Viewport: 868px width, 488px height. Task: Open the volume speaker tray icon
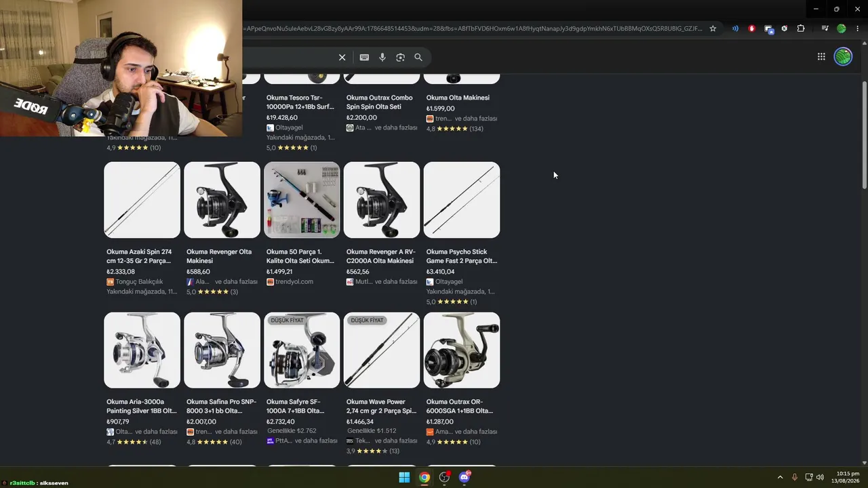(x=821, y=477)
